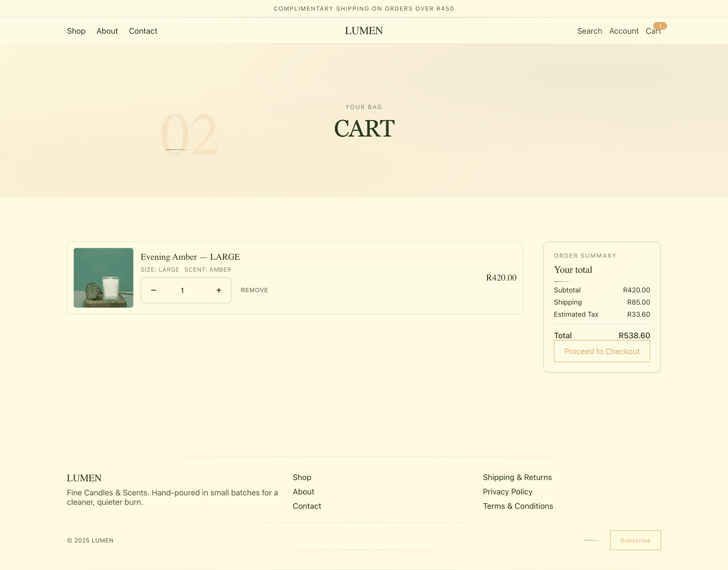Open the About page from top navigation
The height and width of the screenshot is (570, 728).
pos(107,31)
